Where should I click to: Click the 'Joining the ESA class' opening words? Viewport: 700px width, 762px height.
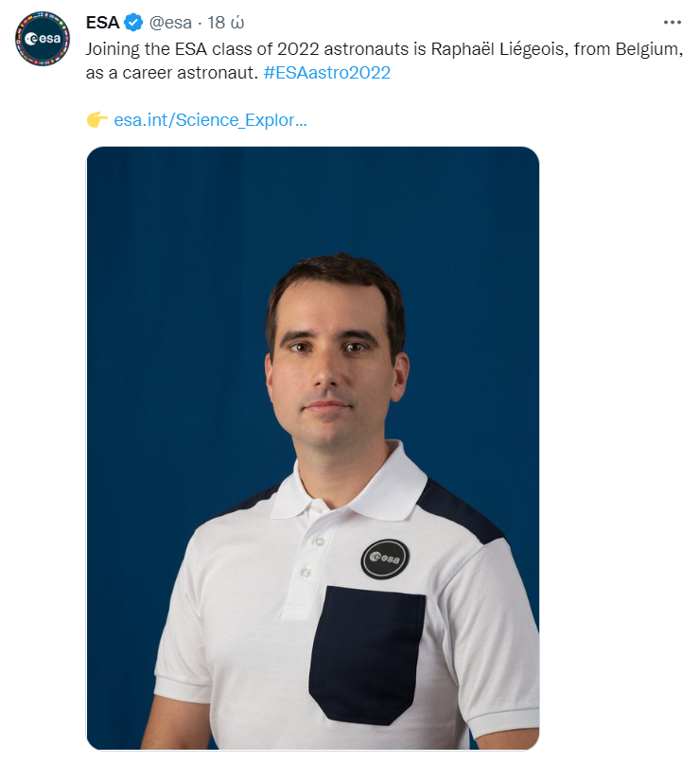pos(177,49)
